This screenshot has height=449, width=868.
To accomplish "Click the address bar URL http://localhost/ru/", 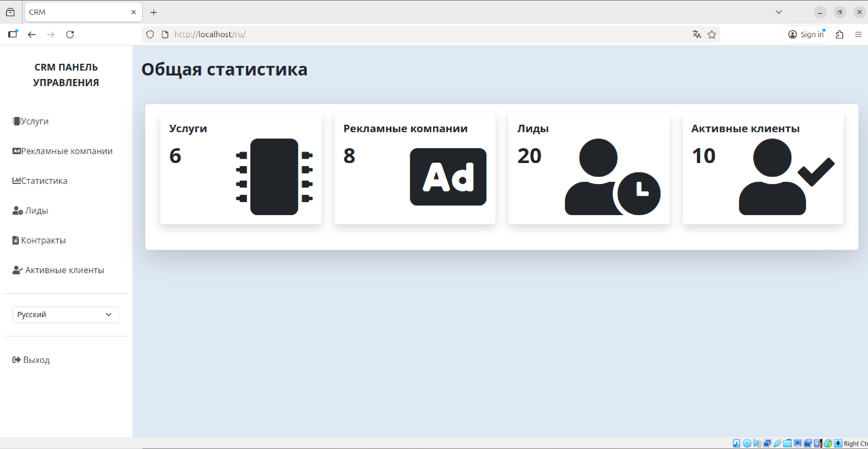I will click(210, 34).
